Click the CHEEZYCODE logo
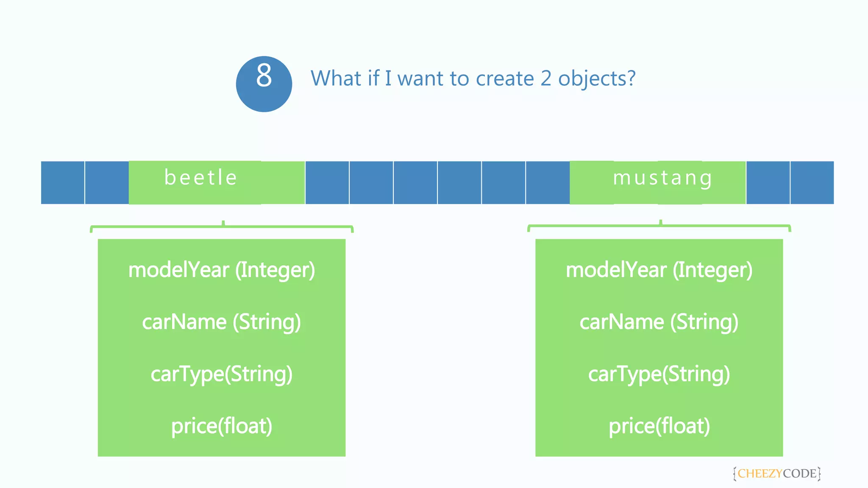Viewport: 868px width, 488px height. [x=777, y=473]
